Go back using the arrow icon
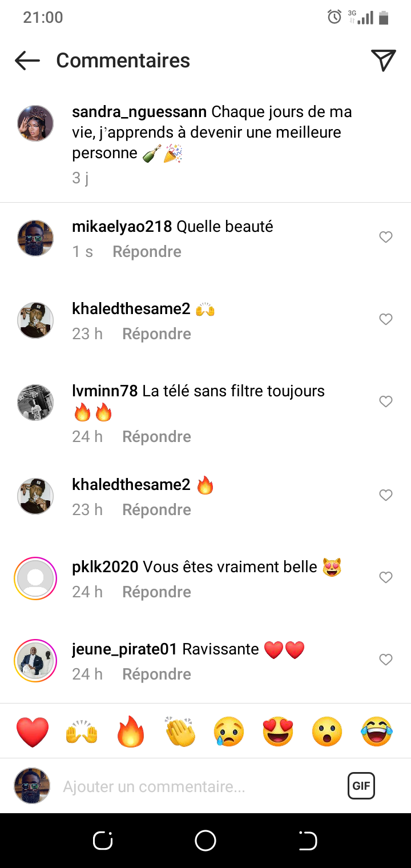Screen dimensions: 411x868 [x=27, y=61]
